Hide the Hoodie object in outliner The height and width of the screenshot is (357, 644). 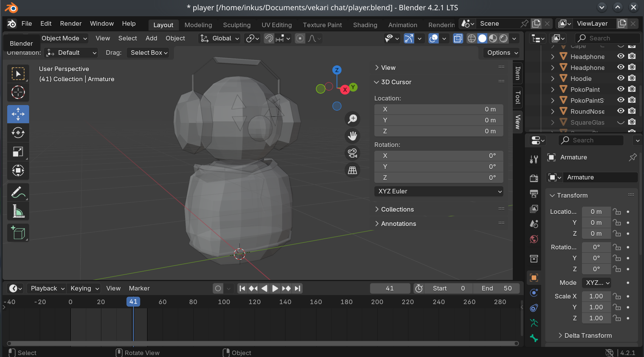point(621,78)
